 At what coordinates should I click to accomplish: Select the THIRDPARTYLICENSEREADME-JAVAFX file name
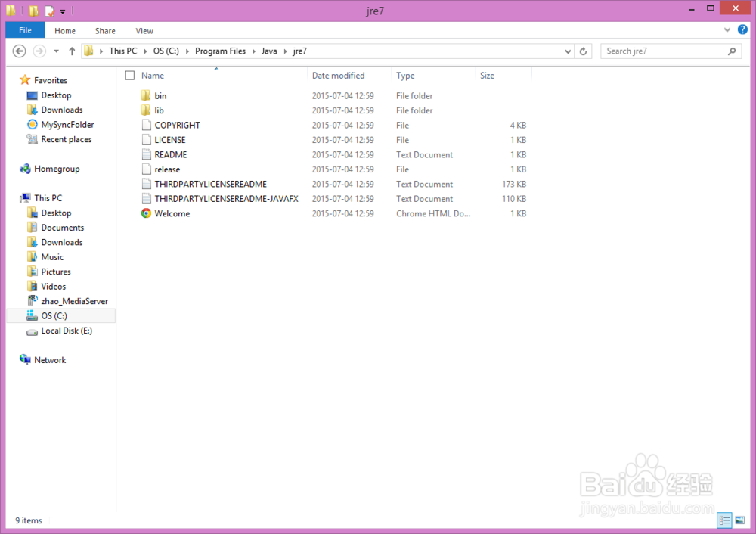click(x=227, y=199)
